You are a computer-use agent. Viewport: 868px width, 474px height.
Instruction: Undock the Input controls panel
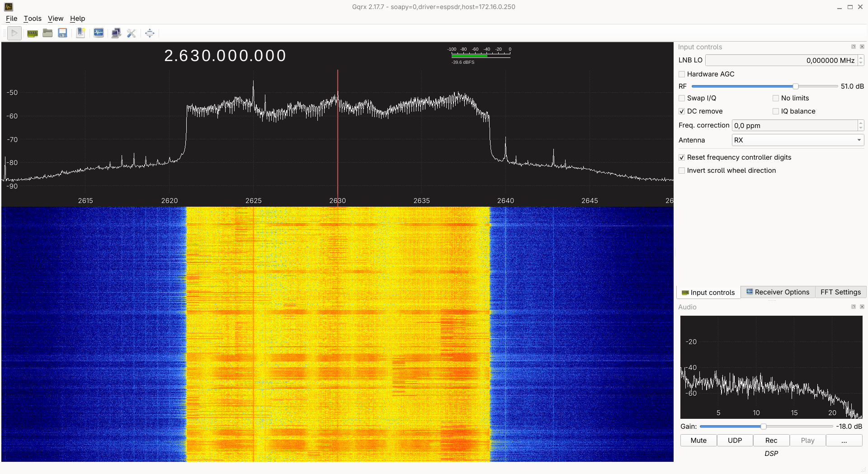pos(854,47)
